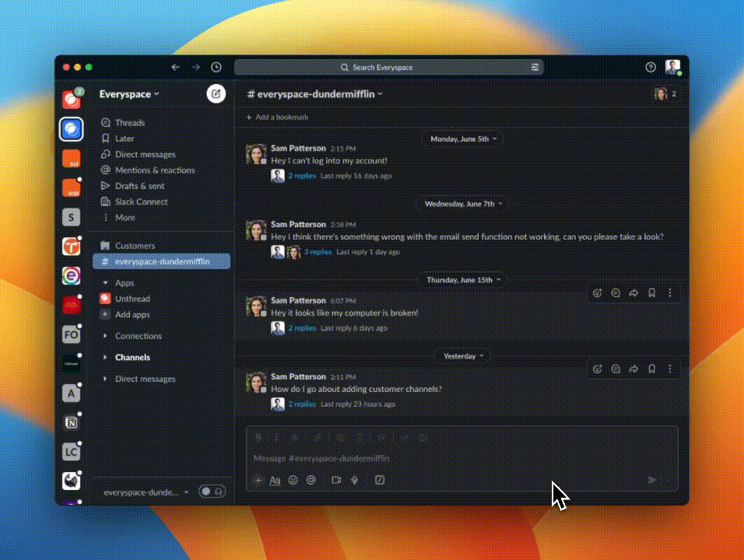Open emoji picker in composer

[x=293, y=480]
